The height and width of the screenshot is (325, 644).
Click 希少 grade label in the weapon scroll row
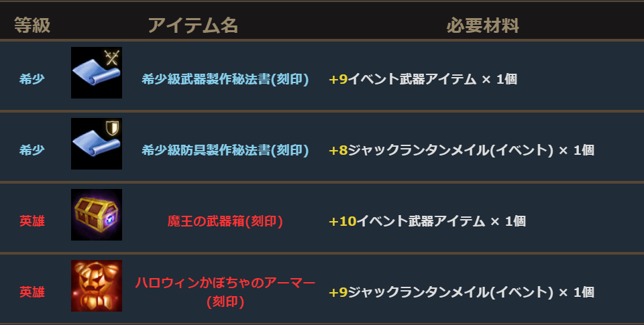(x=32, y=79)
